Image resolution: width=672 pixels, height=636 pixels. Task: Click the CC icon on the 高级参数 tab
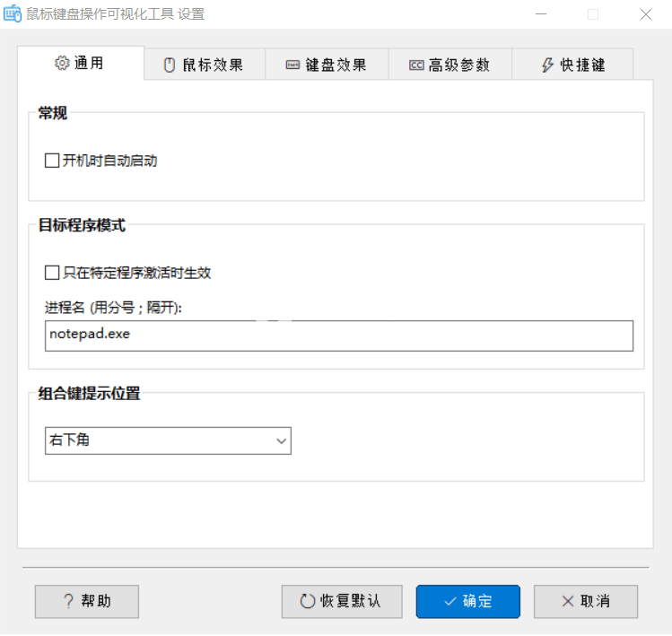(x=416, y=65)
